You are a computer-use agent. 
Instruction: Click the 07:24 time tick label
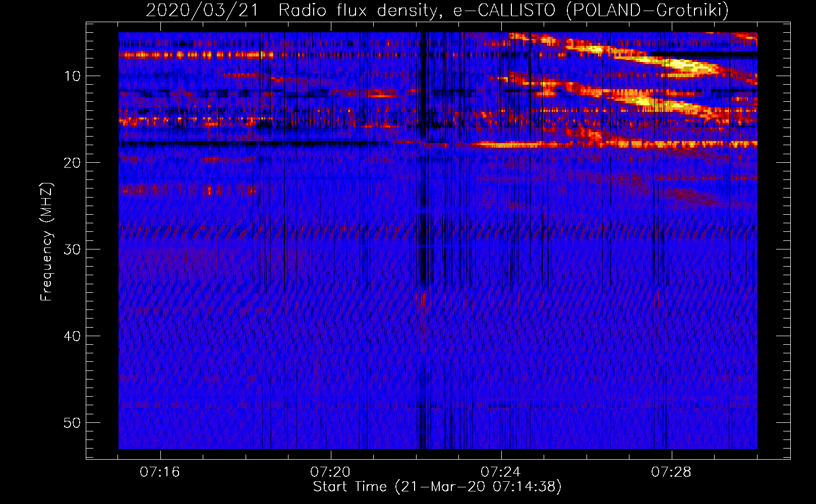click(501, 472)
